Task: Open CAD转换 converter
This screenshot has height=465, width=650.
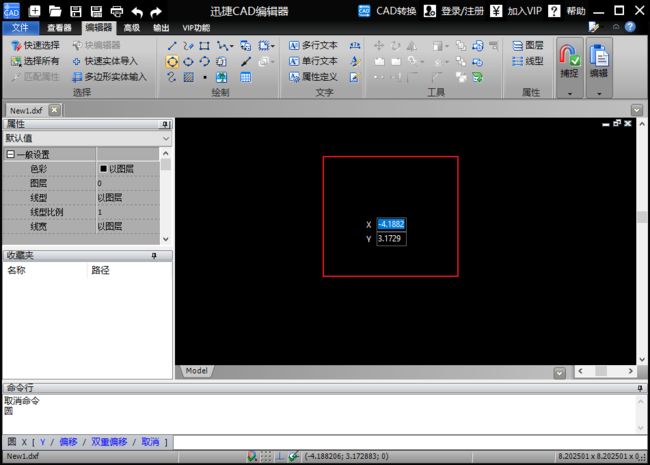Action: coord(387,11)
